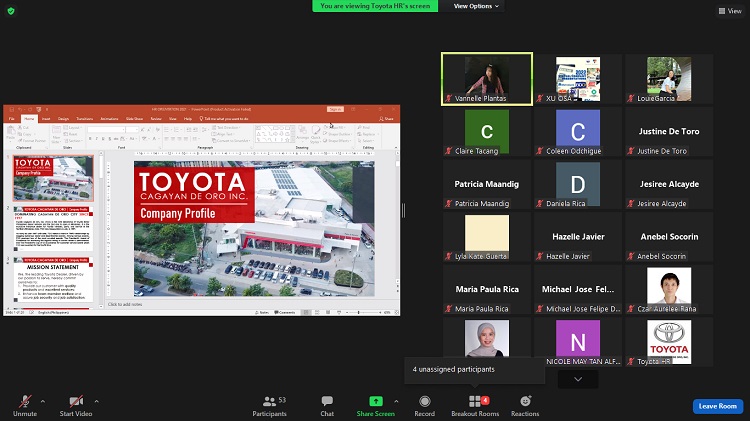The height and width of the screenshot is (421, 750).
Task: Click zoom-out minus beside zoom slider
Action: [x=347, y=312]
